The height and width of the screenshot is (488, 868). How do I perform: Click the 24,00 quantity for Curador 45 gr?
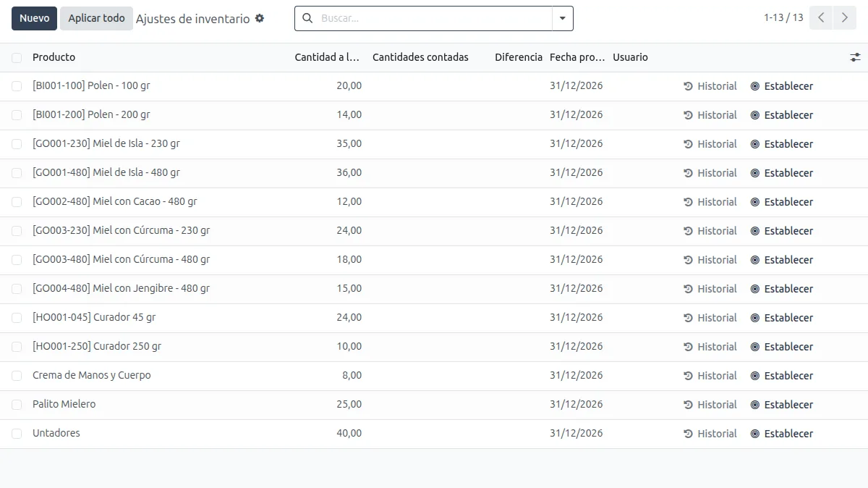[349, 317]
